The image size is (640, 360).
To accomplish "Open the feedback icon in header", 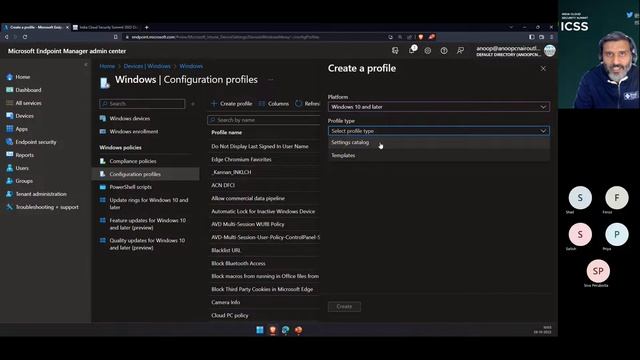I will pos(460,51).
